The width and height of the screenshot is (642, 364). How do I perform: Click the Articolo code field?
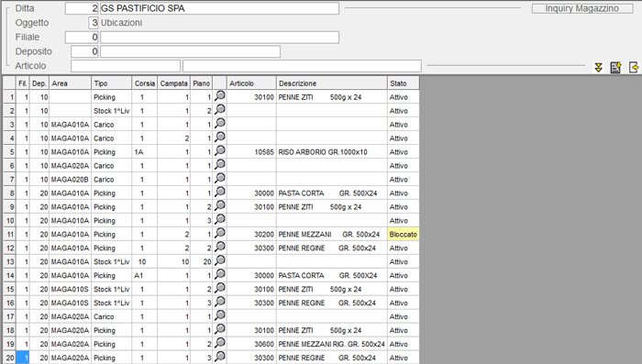(126, 66)
